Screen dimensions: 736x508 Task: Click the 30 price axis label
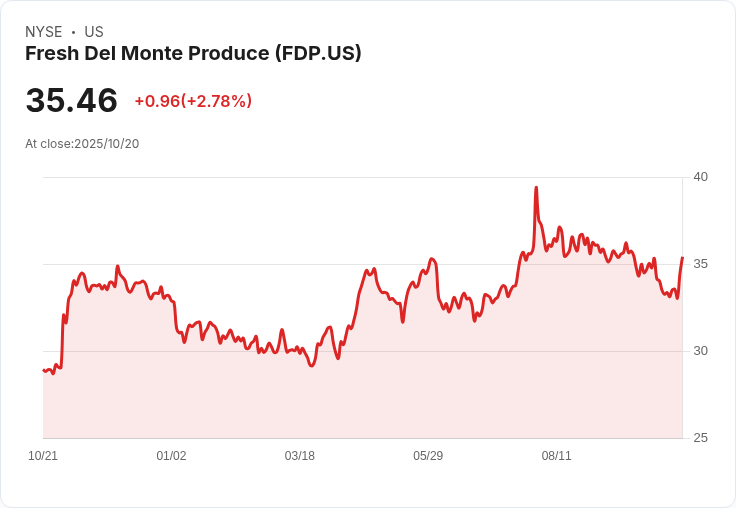(700, 351)
